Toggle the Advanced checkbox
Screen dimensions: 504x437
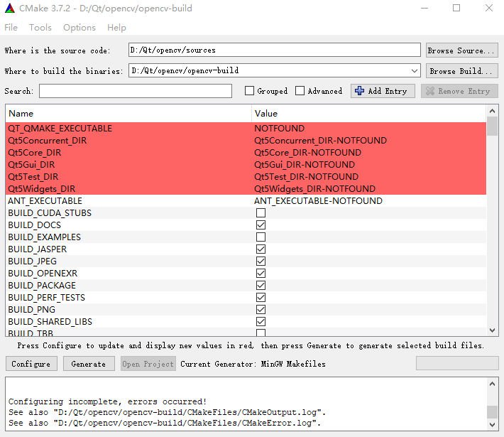point(300,91)
